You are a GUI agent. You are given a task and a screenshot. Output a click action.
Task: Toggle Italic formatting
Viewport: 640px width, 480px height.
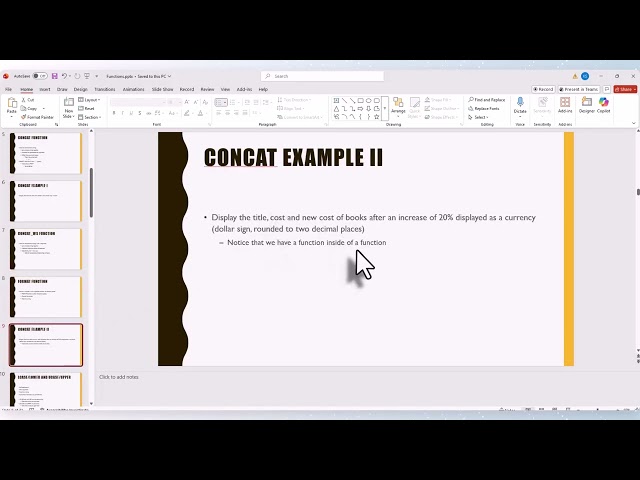click(122, 113)
